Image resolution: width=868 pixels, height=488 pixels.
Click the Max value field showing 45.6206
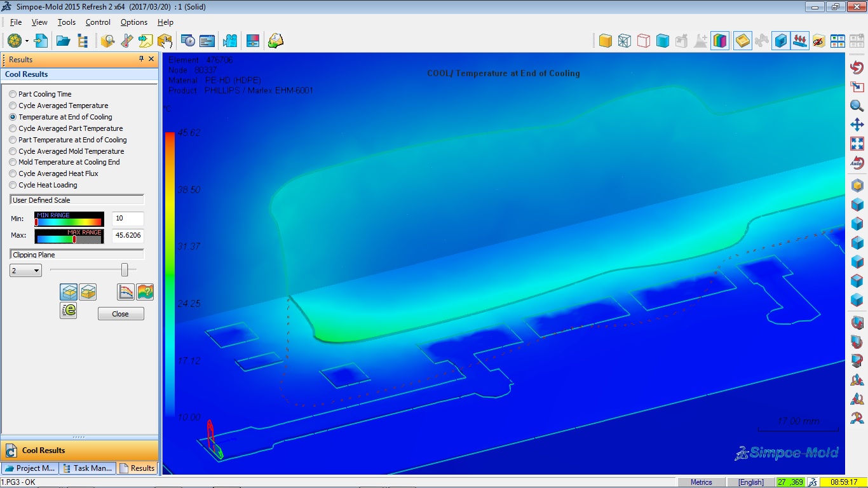[x=128, y=236]
